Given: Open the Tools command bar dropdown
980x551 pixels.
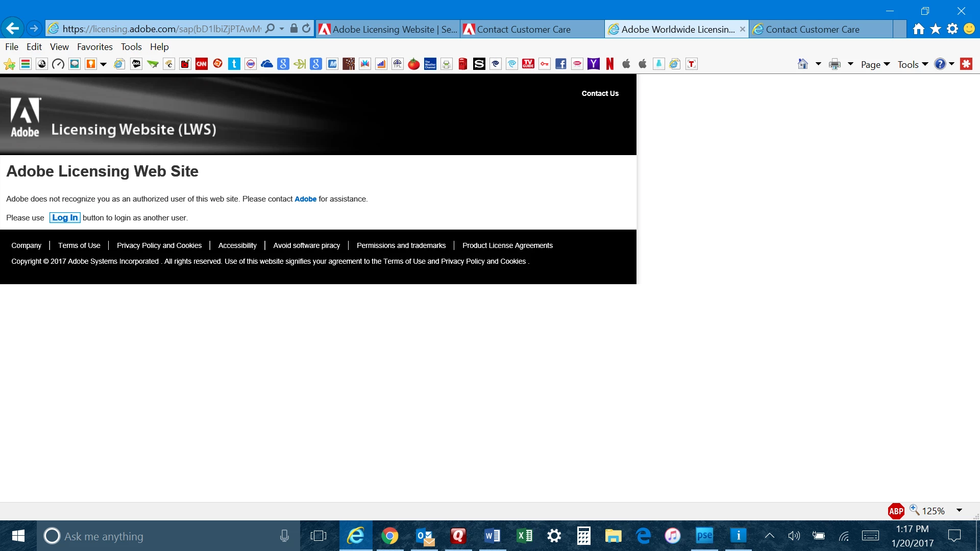Looking at the screenshot, I should click(913, 64).
